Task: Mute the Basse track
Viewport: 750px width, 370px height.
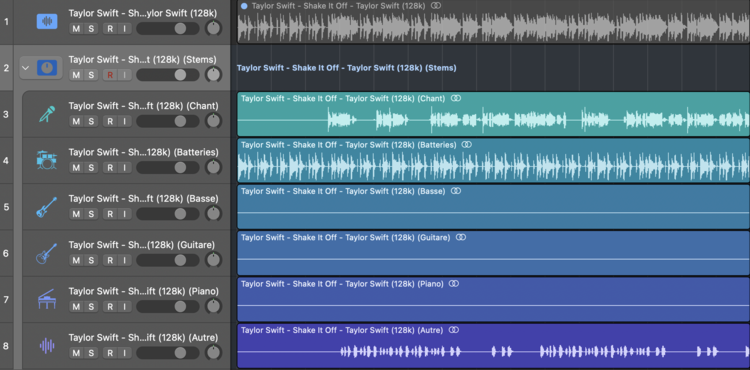Action: pos(76,214)
